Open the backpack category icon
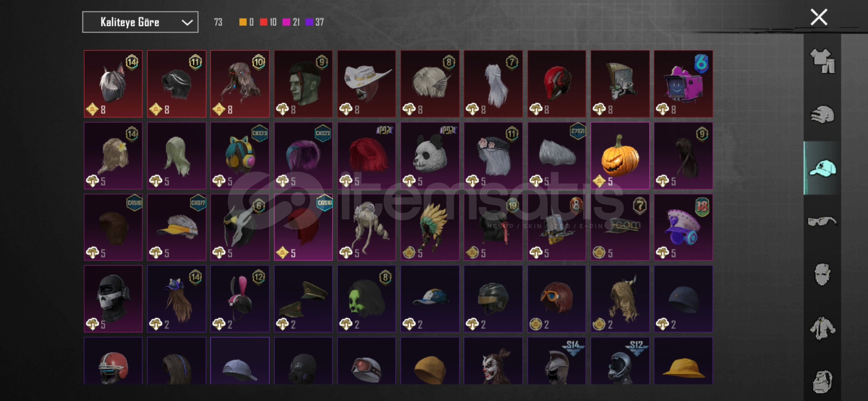Viewport: 868px width, 401px height. [822, 381]
